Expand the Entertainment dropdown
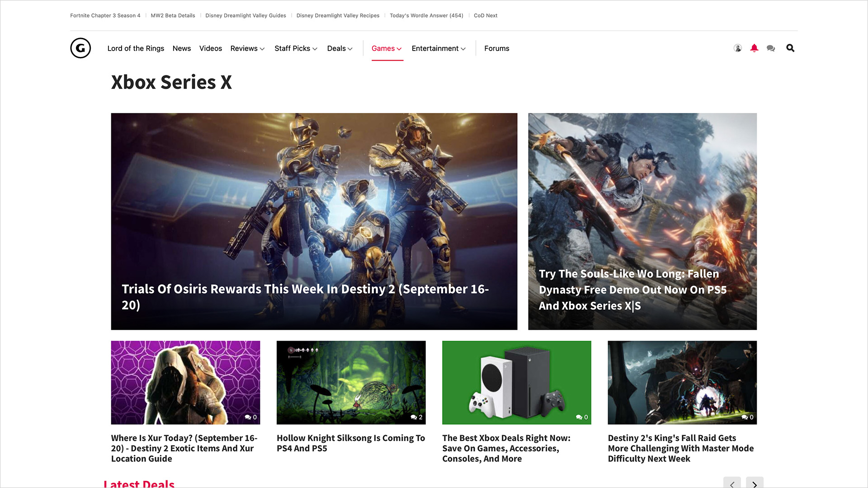The height and width of the screenshot is (488, 868). click(439, 48)
